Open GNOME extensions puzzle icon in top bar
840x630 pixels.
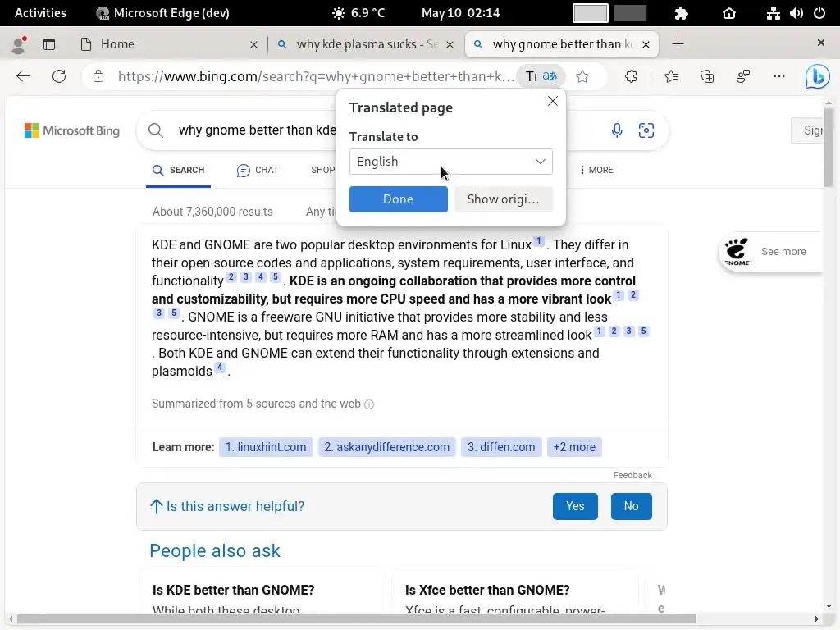tap(681, 13)
